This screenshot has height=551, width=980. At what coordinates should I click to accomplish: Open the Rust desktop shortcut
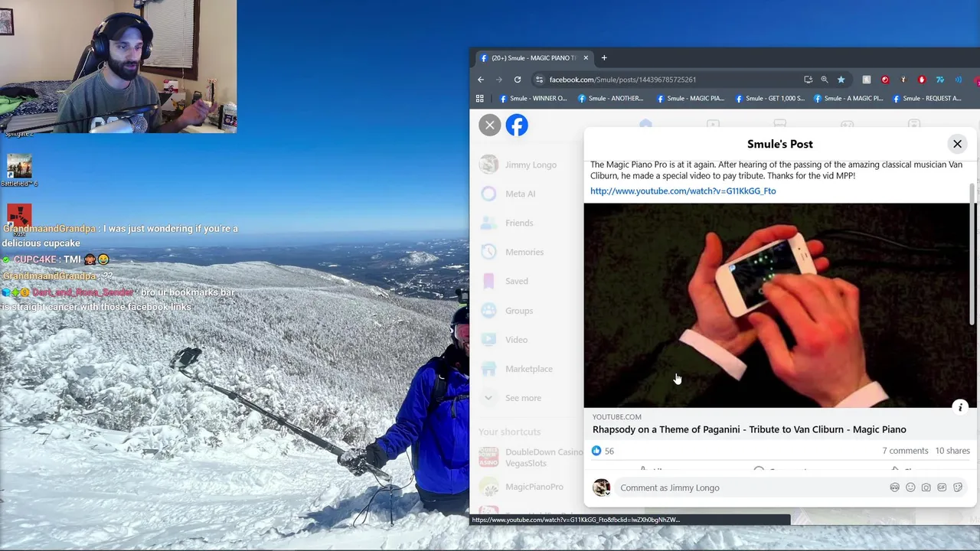coord(19,218)
